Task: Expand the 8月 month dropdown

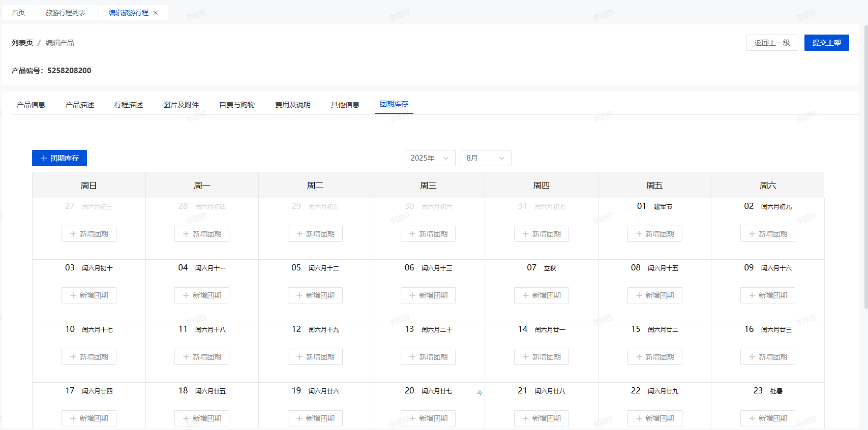Action: (x=486, y=158)
